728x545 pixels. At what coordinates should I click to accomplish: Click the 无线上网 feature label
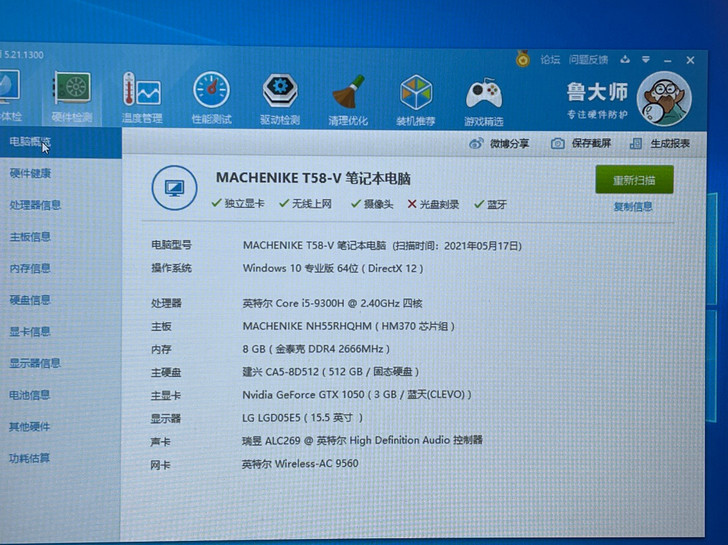pyautogui.click(x=312, y=203)
